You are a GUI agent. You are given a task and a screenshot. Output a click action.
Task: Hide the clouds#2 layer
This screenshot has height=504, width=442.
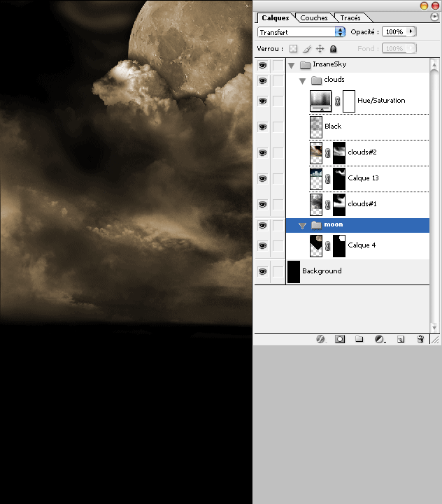(263, 152)
